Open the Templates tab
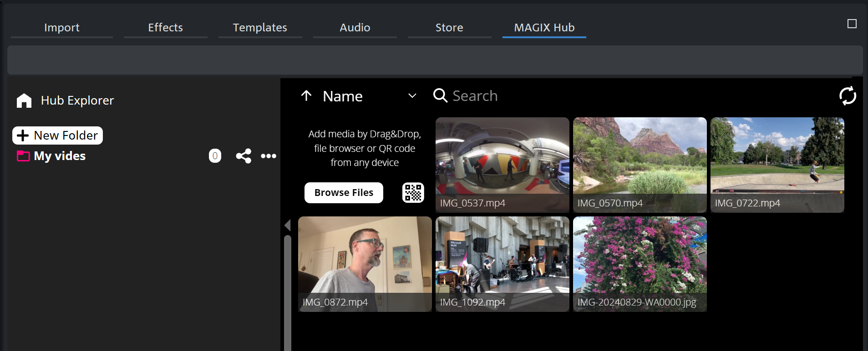868x351 pixels. coord(260,28)
